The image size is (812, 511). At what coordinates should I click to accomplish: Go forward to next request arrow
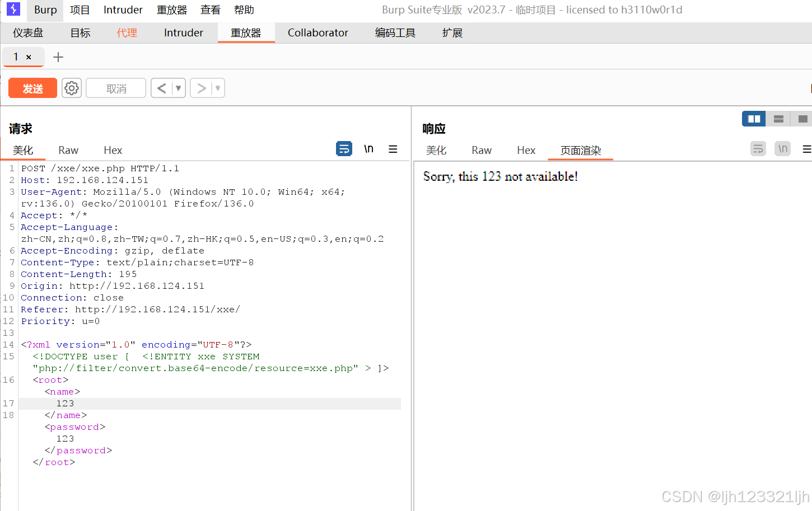pyautogui.click(x=201, y=88)
